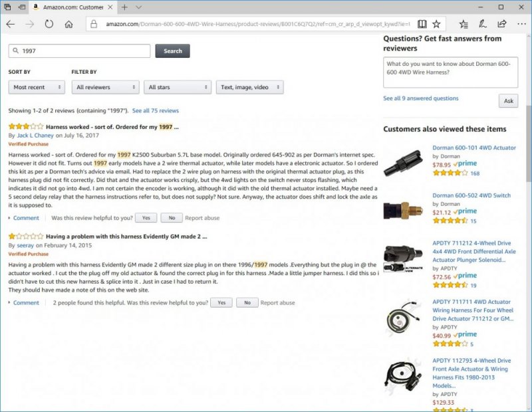
Task: Click the browser refresh icon
Action: pos(49,24)
